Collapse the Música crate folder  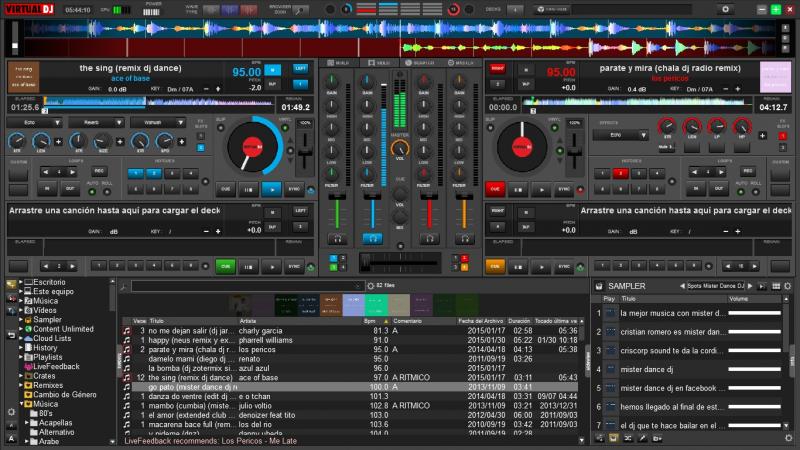pos(22,404)
